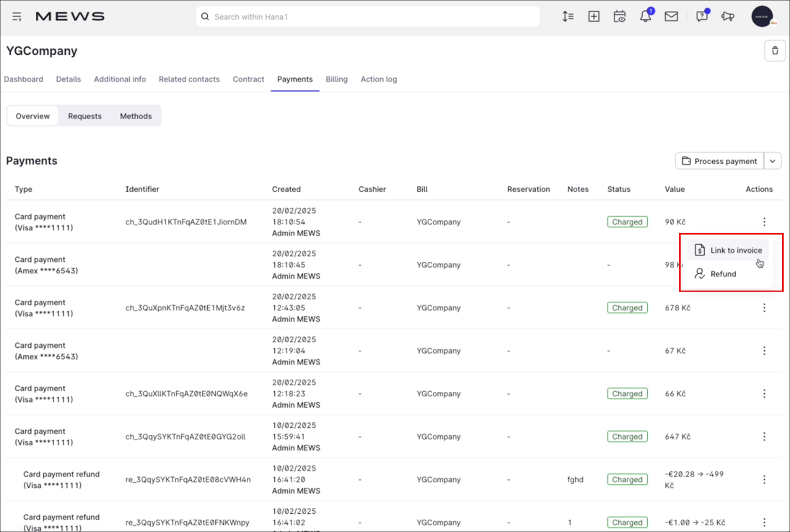Click Charged status on the 678 Kč row
Screen dimensions: 790x532
click(x=627, y=308)
